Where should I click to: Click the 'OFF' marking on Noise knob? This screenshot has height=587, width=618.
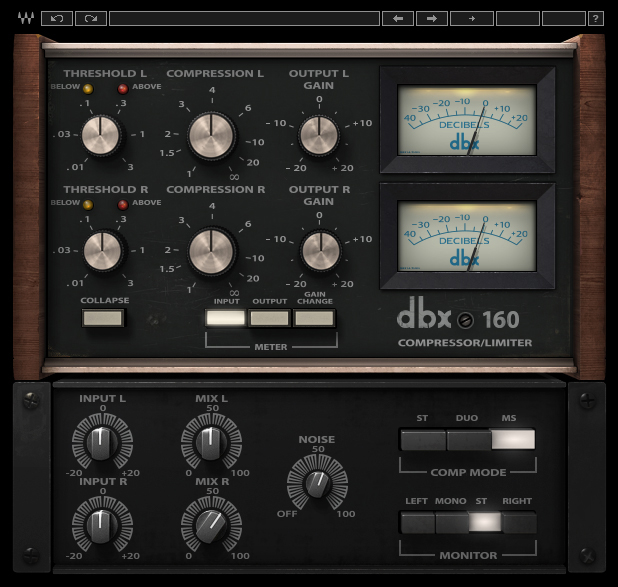[287, 514]
